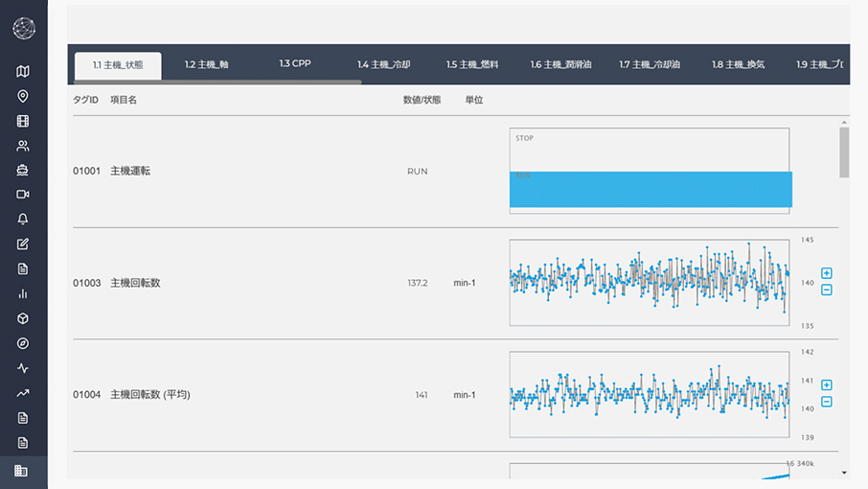Switch to the 1.7 主機_冷却油 tab
This screenshot has height=489, width=868.
click(x=650, y=65)
